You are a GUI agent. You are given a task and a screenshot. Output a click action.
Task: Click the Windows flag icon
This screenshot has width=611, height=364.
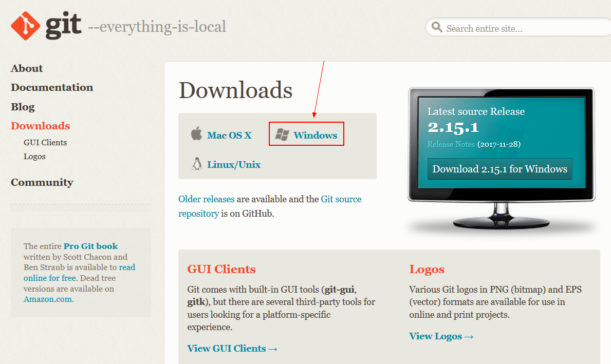coord(282,135)
